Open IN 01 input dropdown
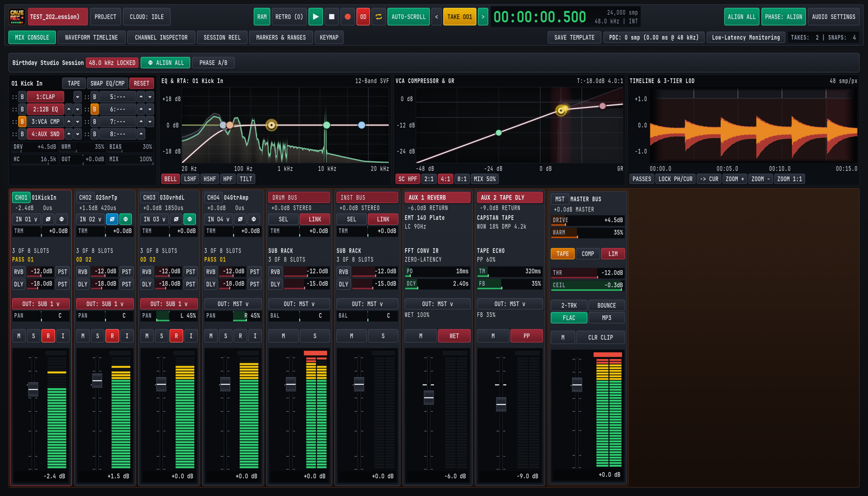 pos(26,219)
